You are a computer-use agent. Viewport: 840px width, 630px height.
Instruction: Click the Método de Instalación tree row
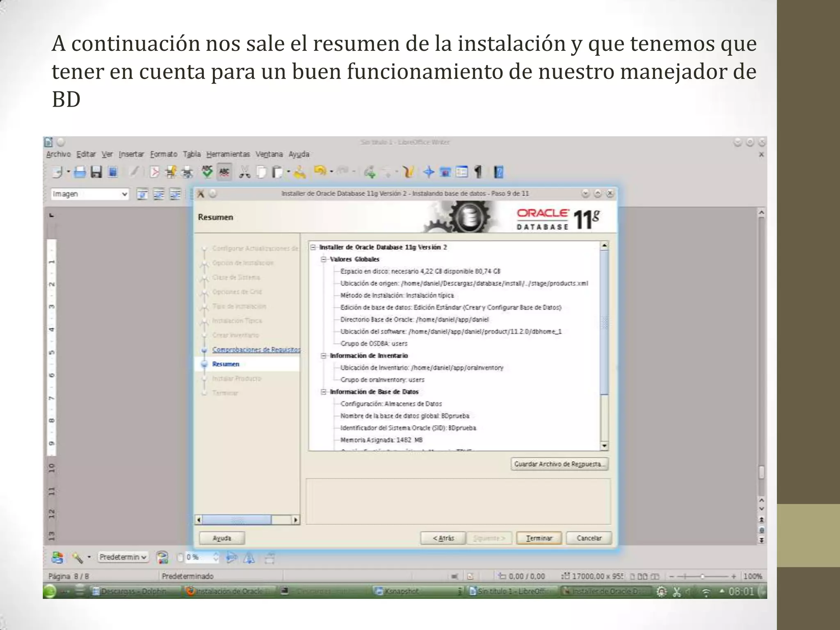[397, 295]
